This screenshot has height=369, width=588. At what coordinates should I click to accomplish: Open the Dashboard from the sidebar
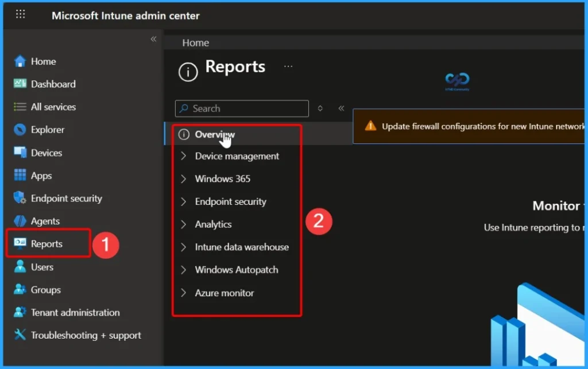53,84
